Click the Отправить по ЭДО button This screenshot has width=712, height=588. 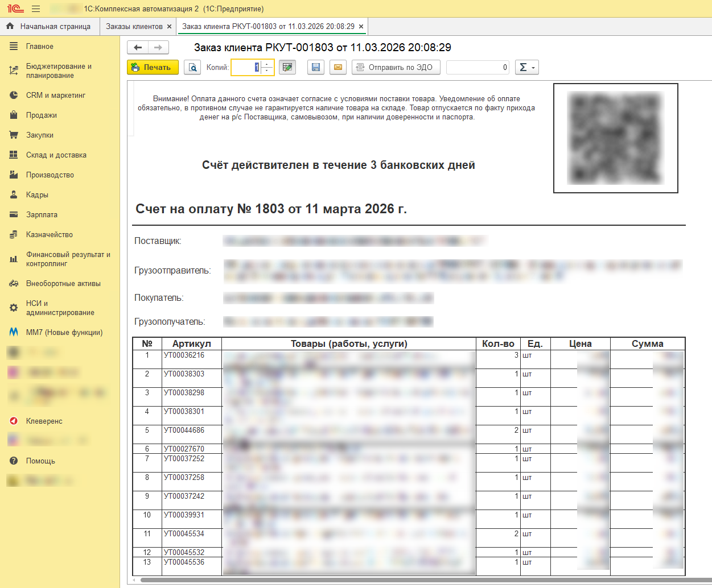click(x=396, y=67)
